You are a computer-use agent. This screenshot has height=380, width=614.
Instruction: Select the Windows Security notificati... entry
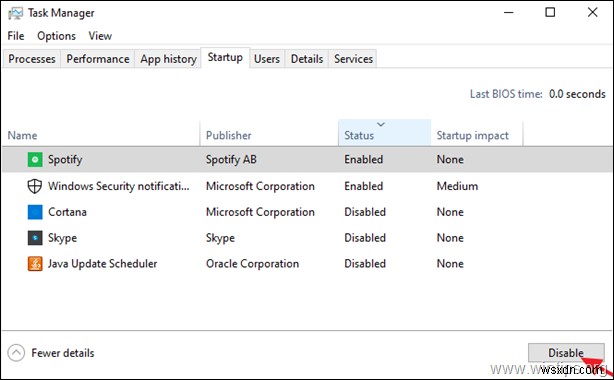coord(119,186)
